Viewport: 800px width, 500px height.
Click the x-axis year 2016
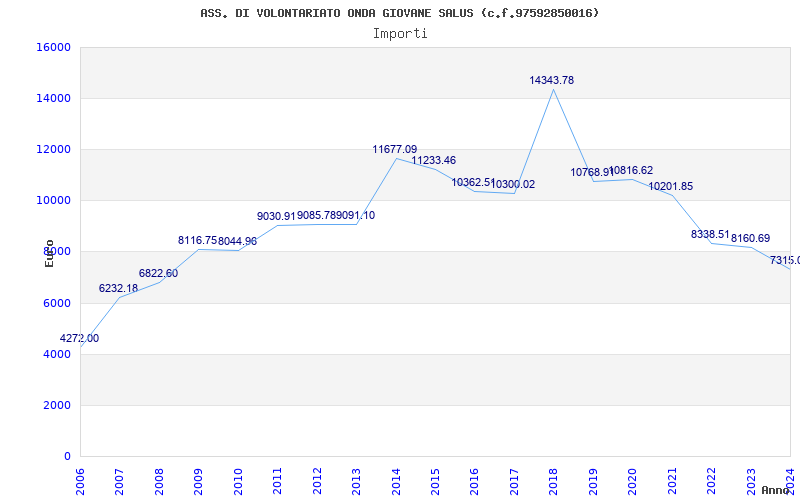pyautogui.click(x=474, y=481)
